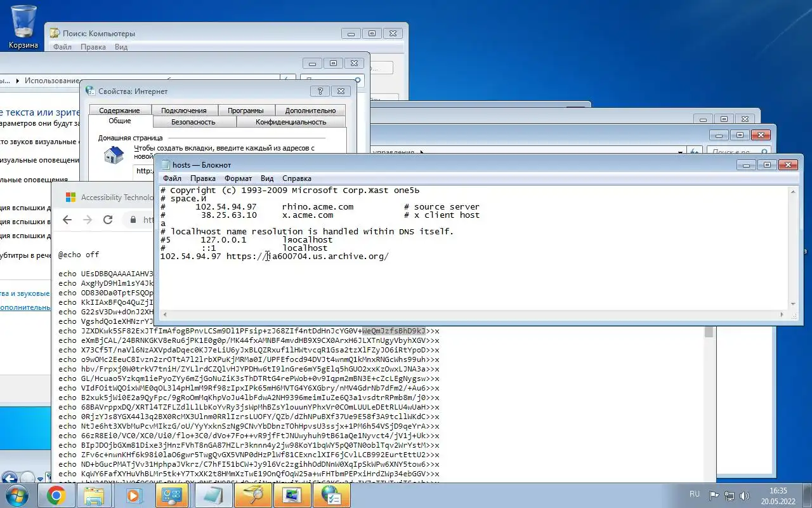Open the Правка menu in Notepad

pyautogui.click(x=203, y=178)
